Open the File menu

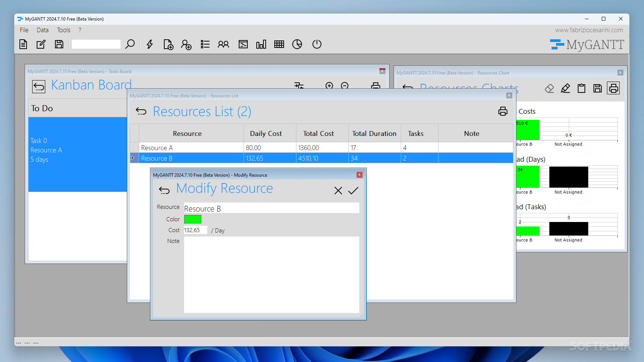click(24, 30)
